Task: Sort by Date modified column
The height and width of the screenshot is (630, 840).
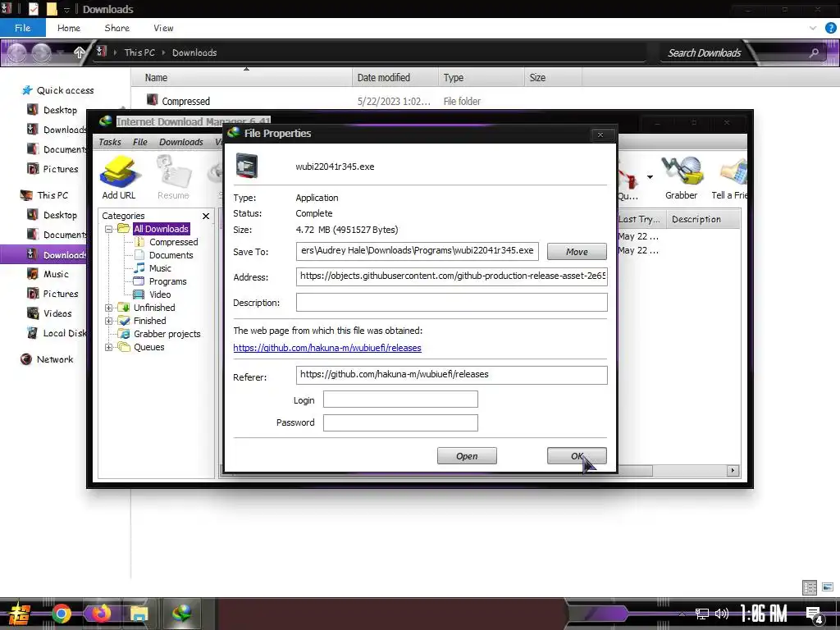Action: point(395,78)
